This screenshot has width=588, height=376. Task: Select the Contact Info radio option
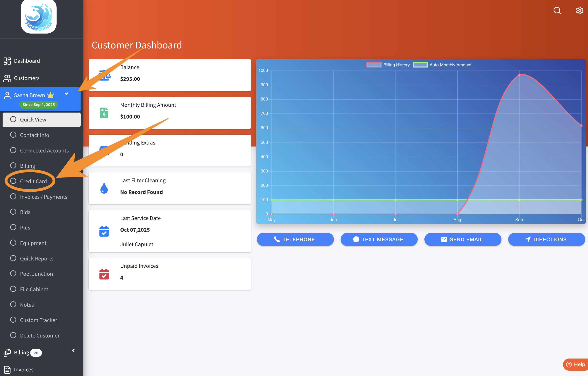(13, 135)
